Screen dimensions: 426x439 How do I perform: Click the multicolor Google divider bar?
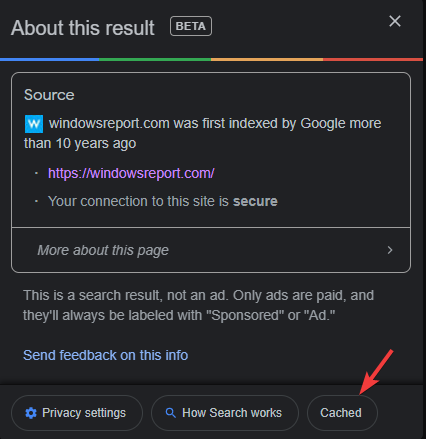pyautogui.click(x=211, y=60)
